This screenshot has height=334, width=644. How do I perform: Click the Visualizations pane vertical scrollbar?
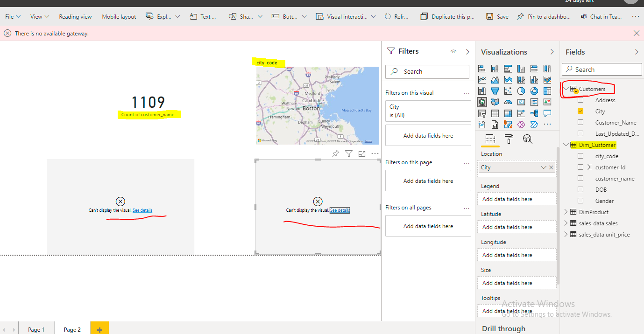(558, 215)
